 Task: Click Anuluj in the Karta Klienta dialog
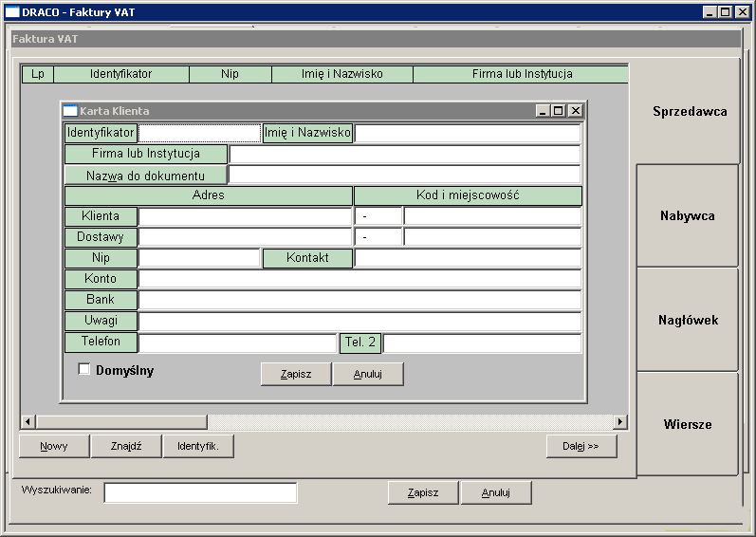click(368, 374)
